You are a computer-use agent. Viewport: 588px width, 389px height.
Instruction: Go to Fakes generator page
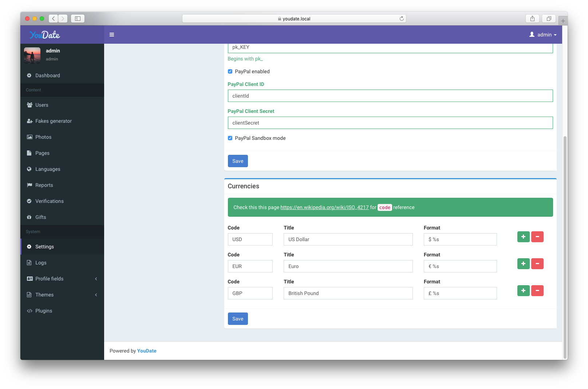[x=54, y=121]
